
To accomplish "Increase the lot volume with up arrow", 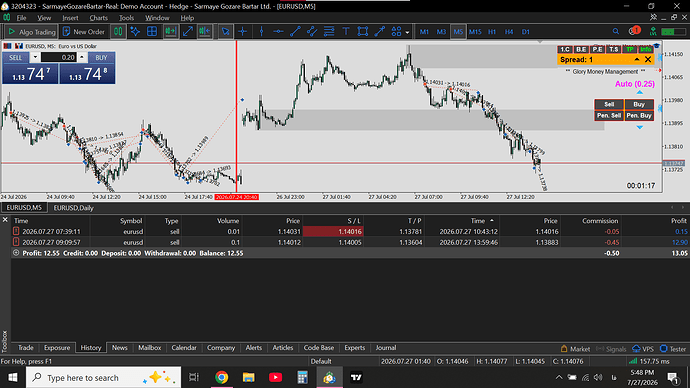I will click(82, 58).
